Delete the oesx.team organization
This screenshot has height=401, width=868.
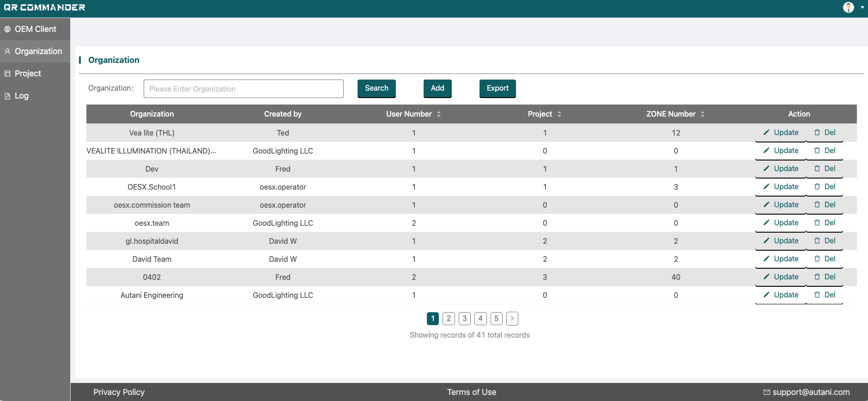(x=825, y=223)
